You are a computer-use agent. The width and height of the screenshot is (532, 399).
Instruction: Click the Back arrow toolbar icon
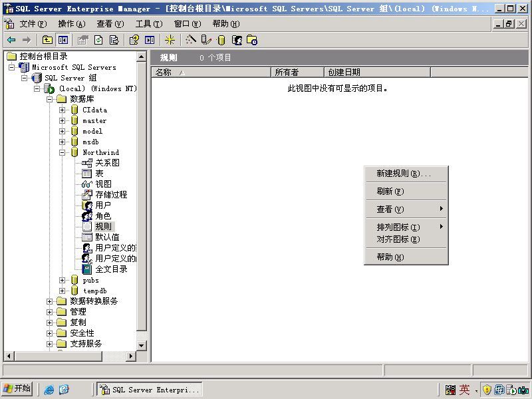click(x=11, y=40)
